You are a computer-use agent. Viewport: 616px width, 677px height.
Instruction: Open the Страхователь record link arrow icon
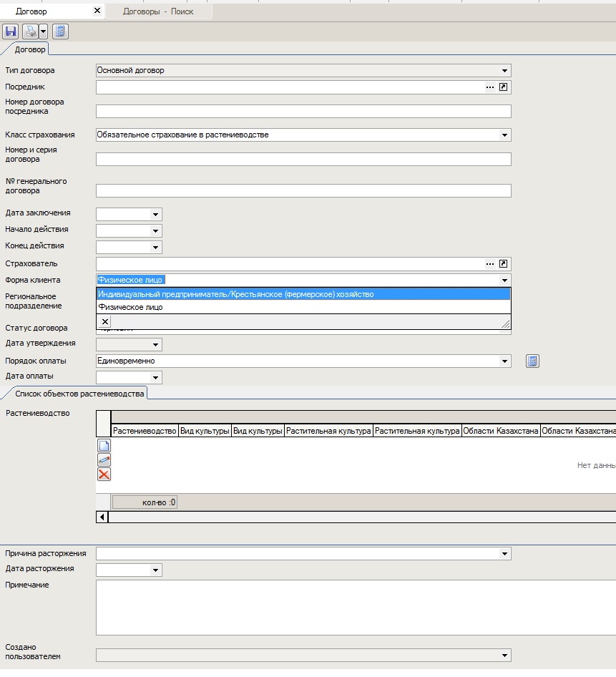point(504,264)
